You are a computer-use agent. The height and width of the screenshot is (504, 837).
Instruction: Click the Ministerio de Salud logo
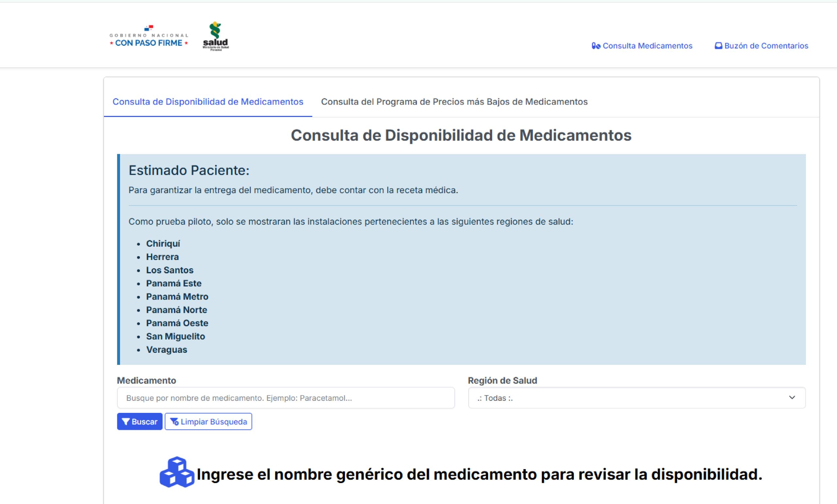[x=215, y=36]
